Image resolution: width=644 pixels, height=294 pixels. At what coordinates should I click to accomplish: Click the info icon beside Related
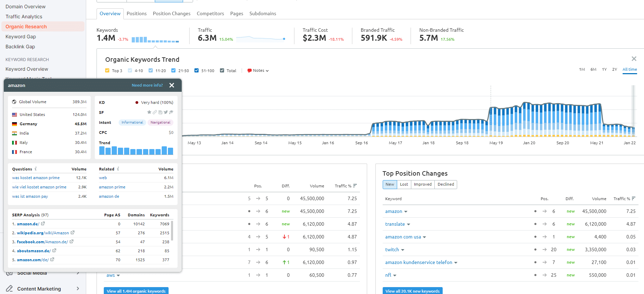tap(118, 169)
